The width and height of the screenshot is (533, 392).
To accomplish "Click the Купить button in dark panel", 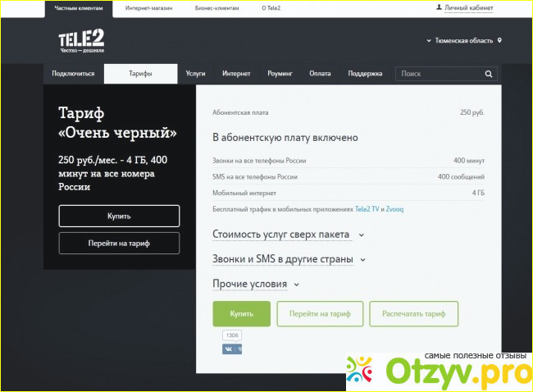I will tap(119, 216).
